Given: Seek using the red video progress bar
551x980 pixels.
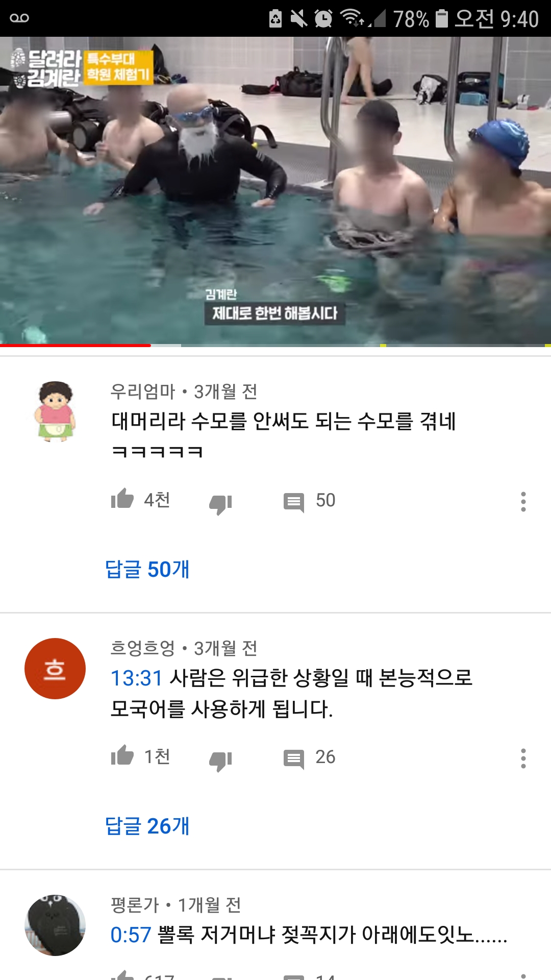Looking at the screenshot, I should [x=275, y=346].
